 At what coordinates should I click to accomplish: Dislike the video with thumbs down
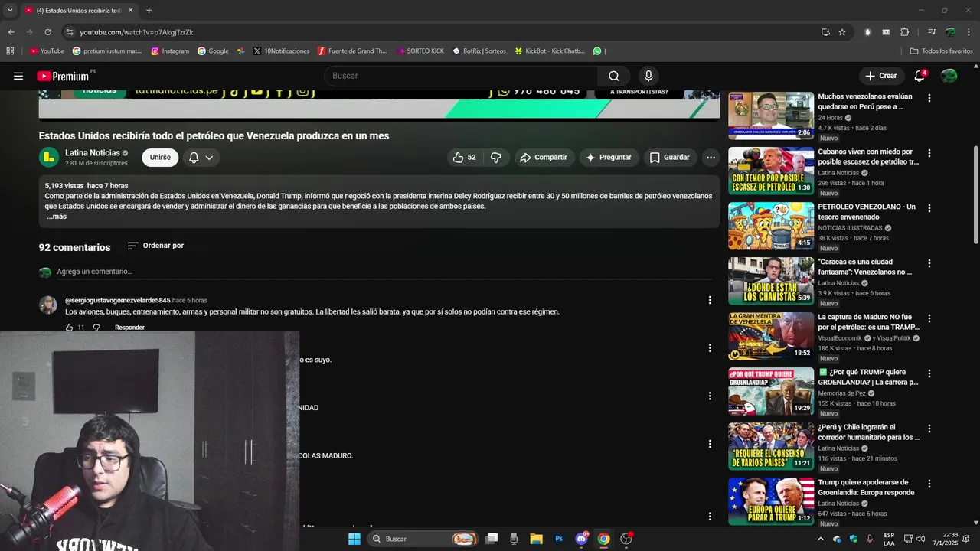tap(496, 158)
